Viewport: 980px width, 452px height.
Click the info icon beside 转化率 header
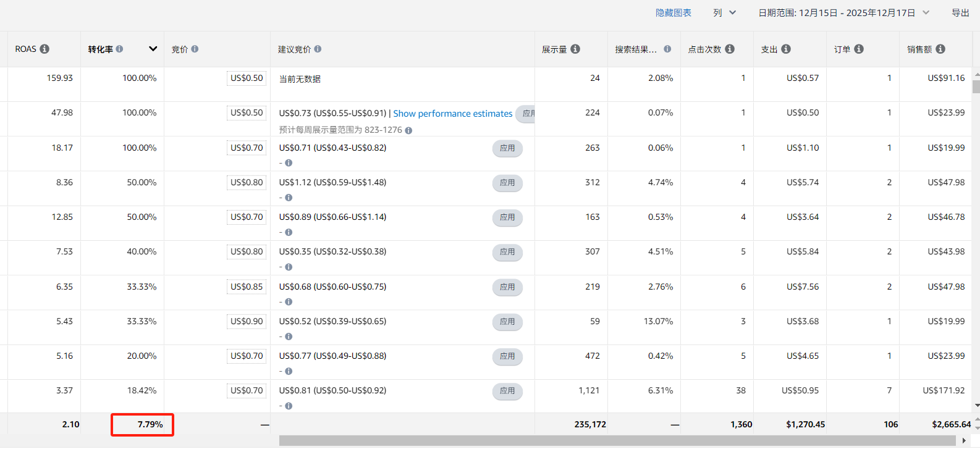tap(119, 49)
